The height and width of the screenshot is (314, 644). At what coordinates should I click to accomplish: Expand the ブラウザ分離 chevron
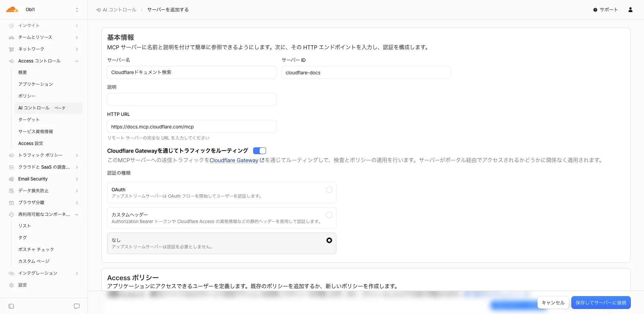pos(77,203)
